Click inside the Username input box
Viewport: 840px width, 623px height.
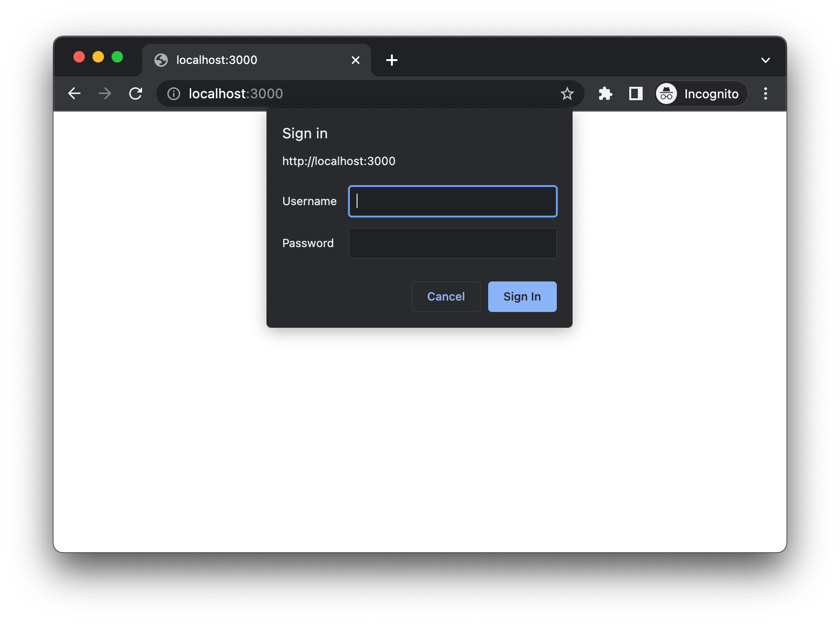[452, 201]
